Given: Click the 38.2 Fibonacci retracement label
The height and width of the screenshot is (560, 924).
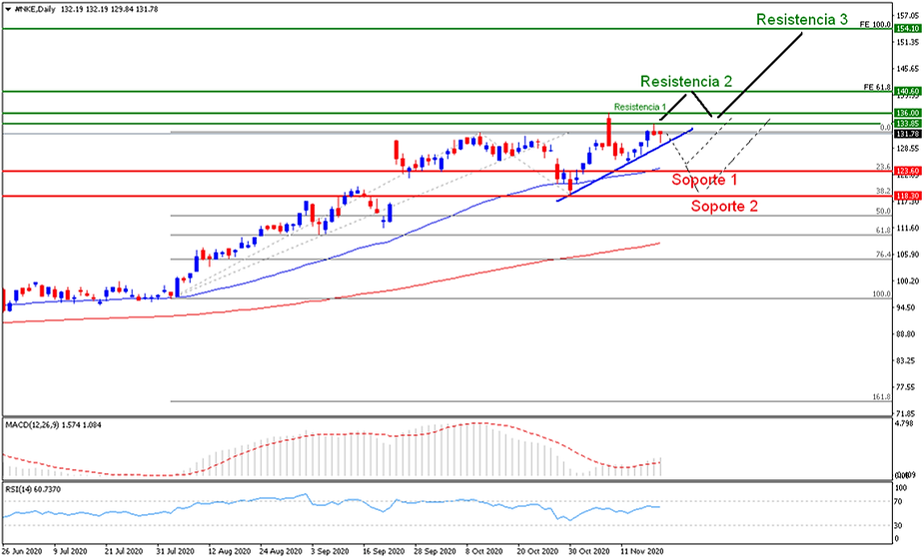Looking at the screenshot, I should (883, 192).
